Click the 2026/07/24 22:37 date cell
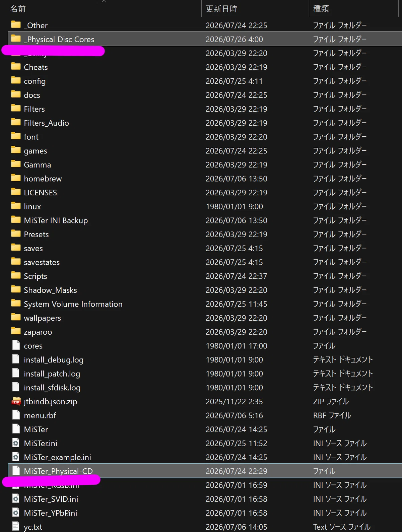 (237, 276)
